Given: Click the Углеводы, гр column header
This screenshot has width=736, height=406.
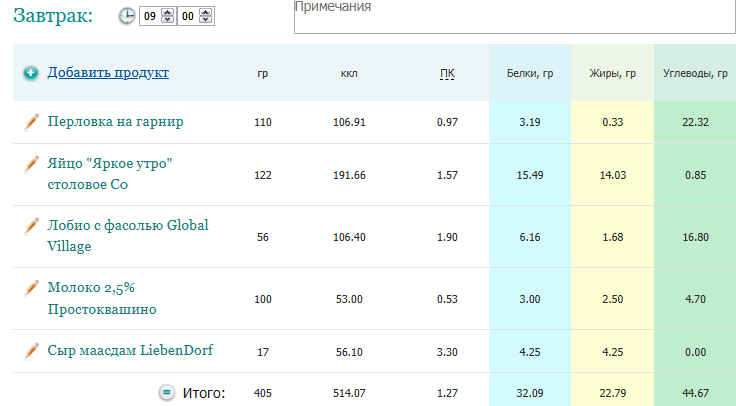Looking at the screenshot, I should (x=695, y=73).
